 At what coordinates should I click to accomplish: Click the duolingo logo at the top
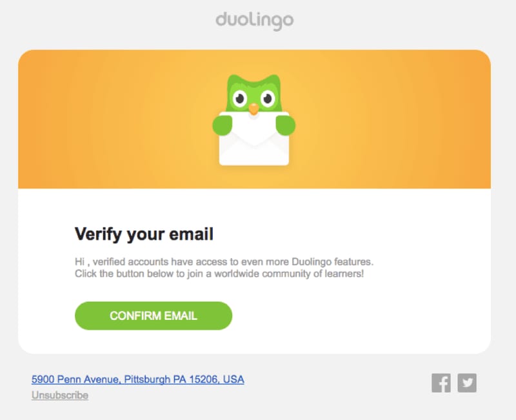pyautogui.click(x=254, y=21)
